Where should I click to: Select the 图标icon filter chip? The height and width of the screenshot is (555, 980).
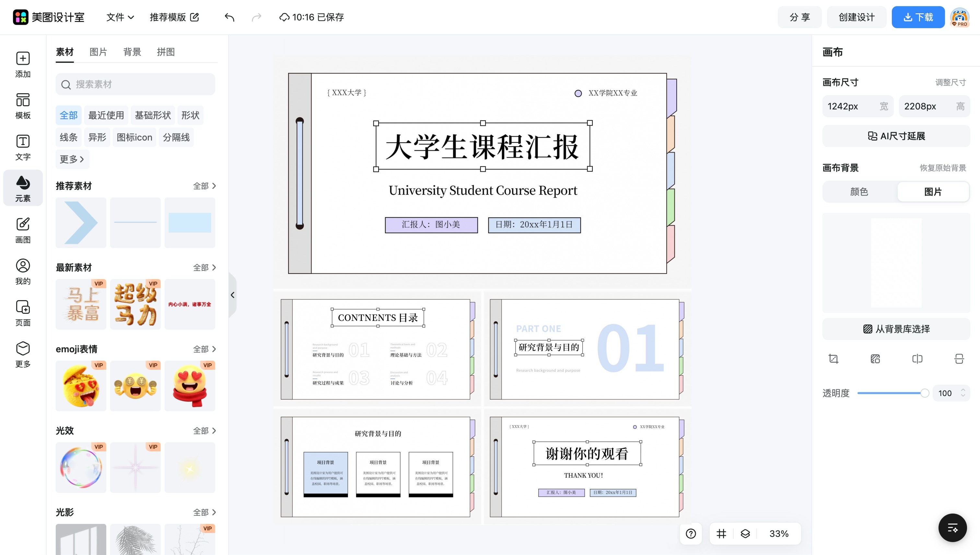134,137
